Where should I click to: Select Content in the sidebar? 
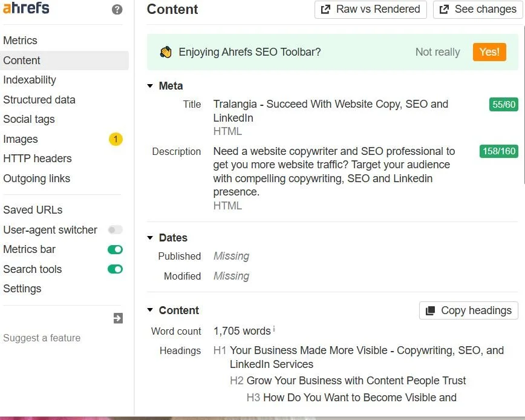click(x=64, y=61)
